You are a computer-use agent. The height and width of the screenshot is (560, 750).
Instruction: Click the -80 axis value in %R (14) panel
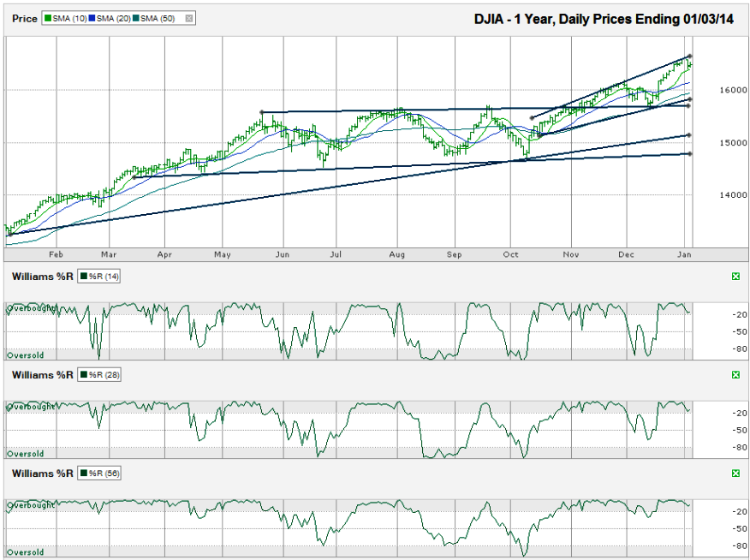click(740, 349)
